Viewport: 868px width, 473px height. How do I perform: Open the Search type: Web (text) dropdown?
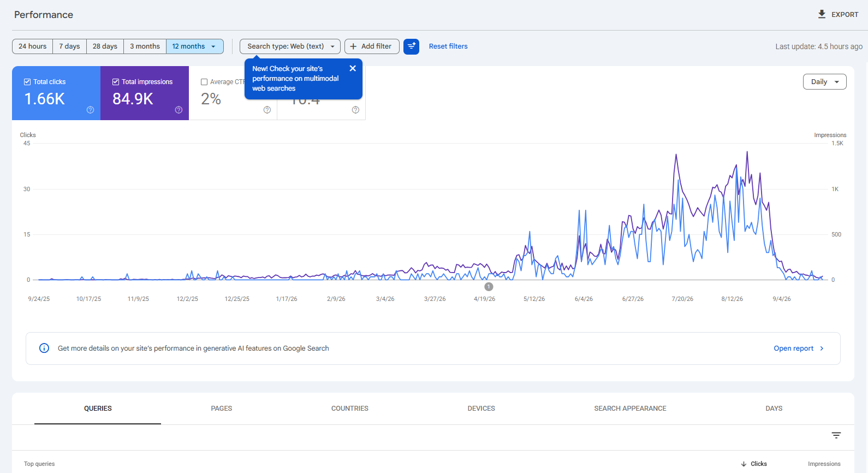pos(290,46)
